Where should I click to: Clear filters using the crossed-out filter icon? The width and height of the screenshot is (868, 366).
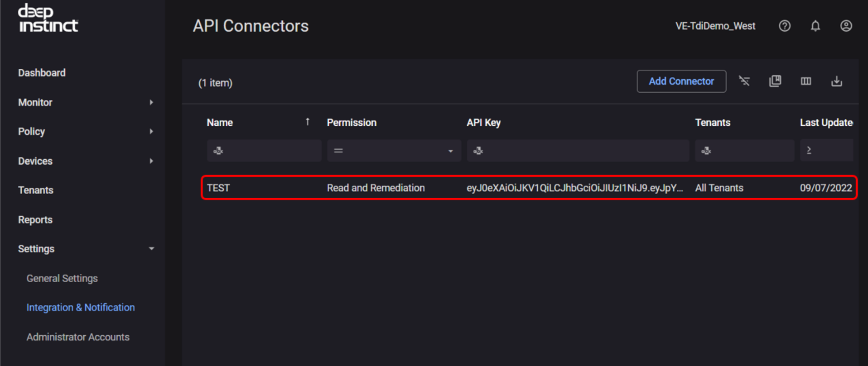click(x=744, y=81)
